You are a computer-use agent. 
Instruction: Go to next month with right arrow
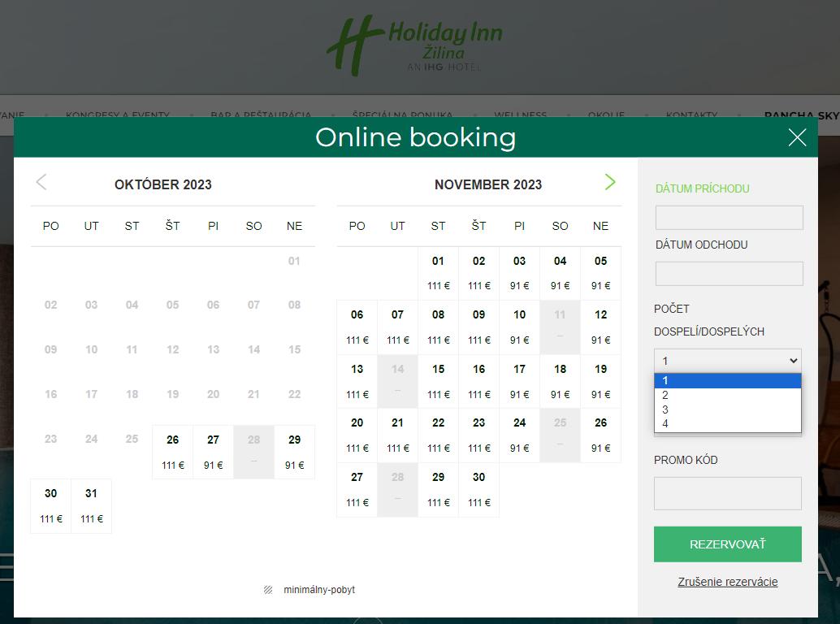pyautogui.click(x=610, y=183)
